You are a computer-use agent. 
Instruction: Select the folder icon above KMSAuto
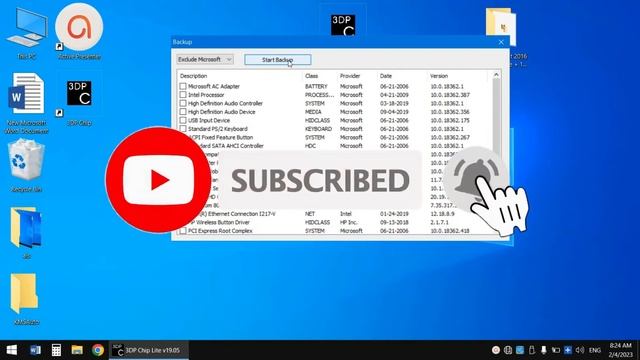(x=27, y=233)
